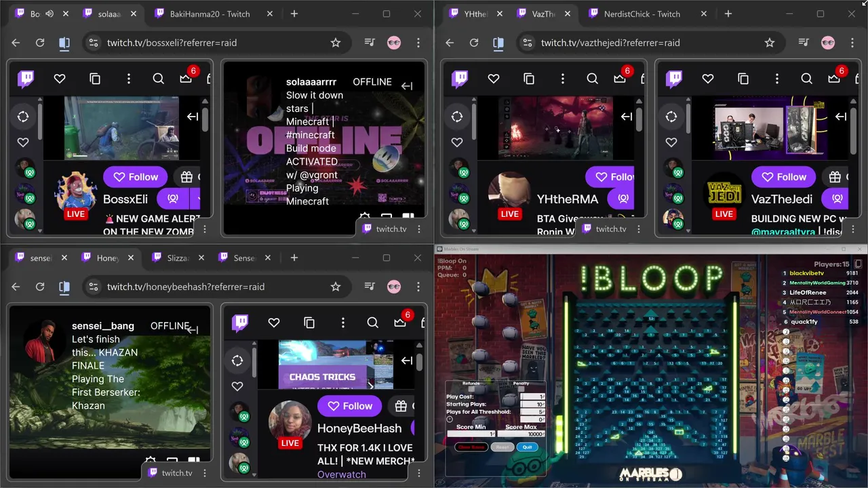Go back in honeybeehash browser window
The width and height of the screenshot is (868, 488).
[16, 287]
